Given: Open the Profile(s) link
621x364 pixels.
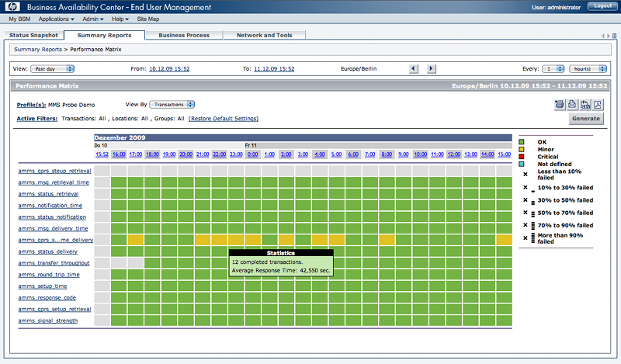Looking at the screenshot, I should 31,105.
